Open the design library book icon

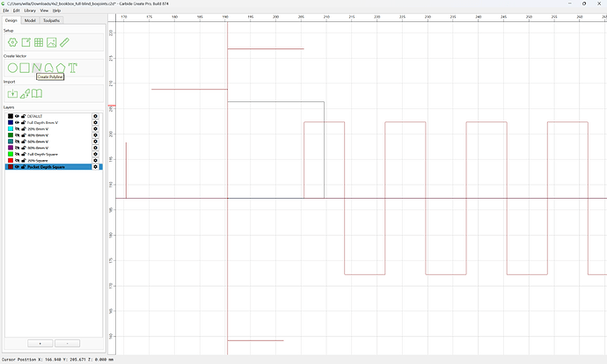(37, 93)
